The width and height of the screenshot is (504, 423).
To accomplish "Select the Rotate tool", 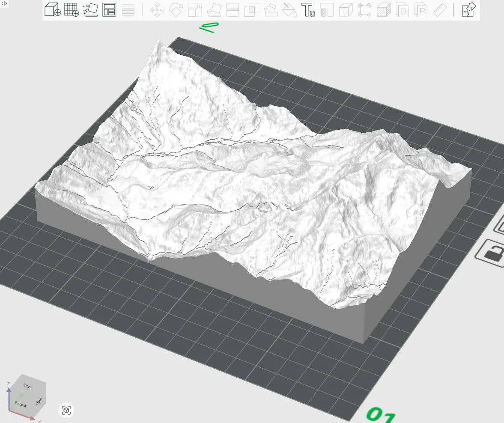I will pos(176,10).
